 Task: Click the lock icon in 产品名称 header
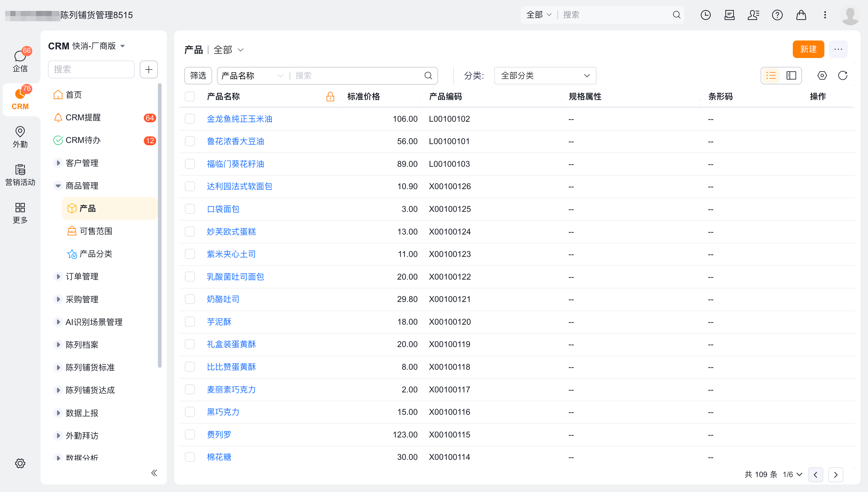(x=330, y=97)
